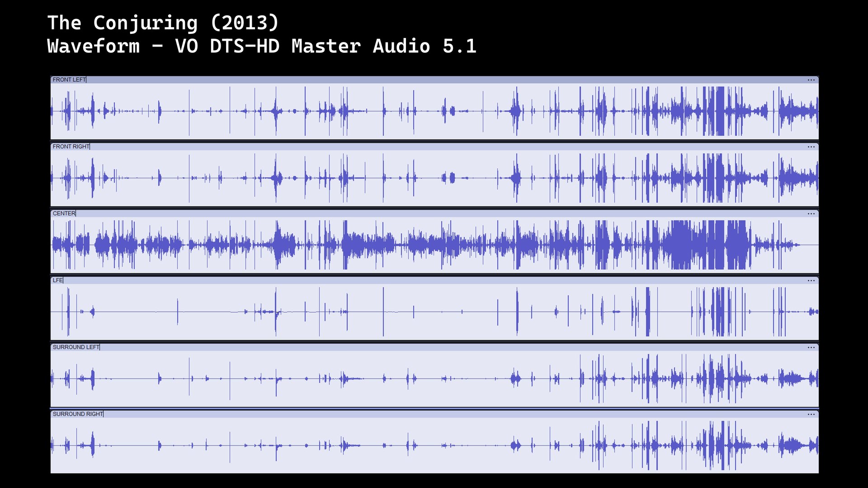Click inside the FRONT RIGHT waveform
The width and height of the screenshot is (868, 488).
[x=434, y=178]
